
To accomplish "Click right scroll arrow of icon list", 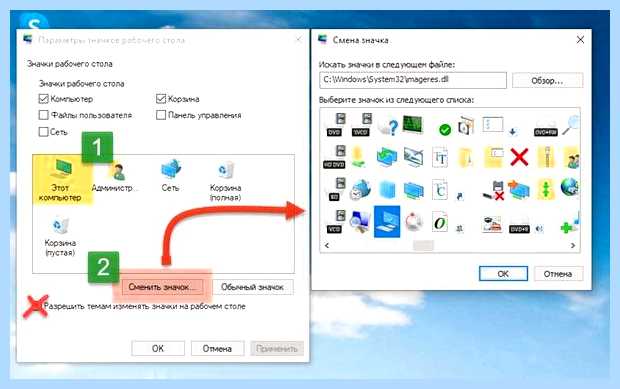I will [573, 245].
